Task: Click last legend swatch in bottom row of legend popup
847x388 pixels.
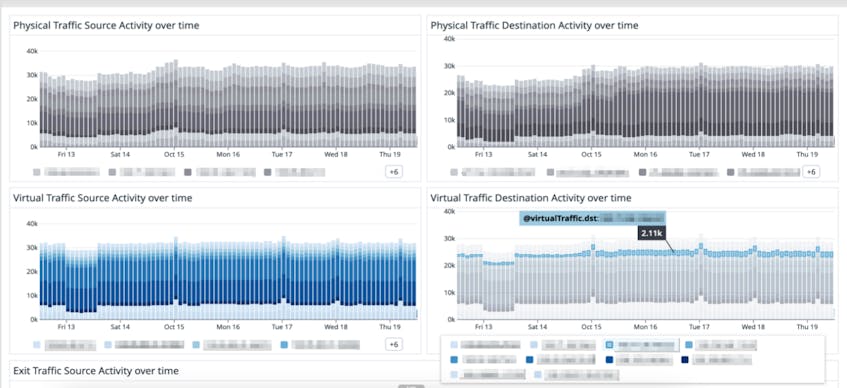Action: pyautogui.click(x=538, y=374)
